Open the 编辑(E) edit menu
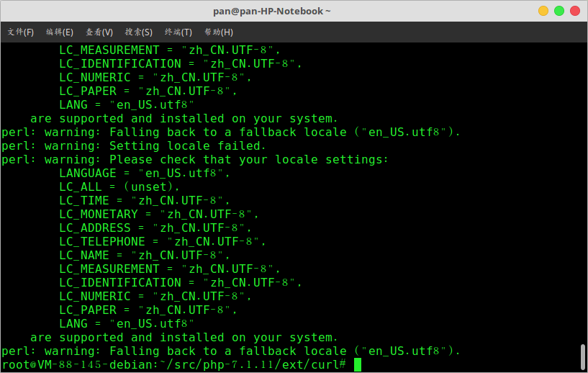 tap(60, 32)
